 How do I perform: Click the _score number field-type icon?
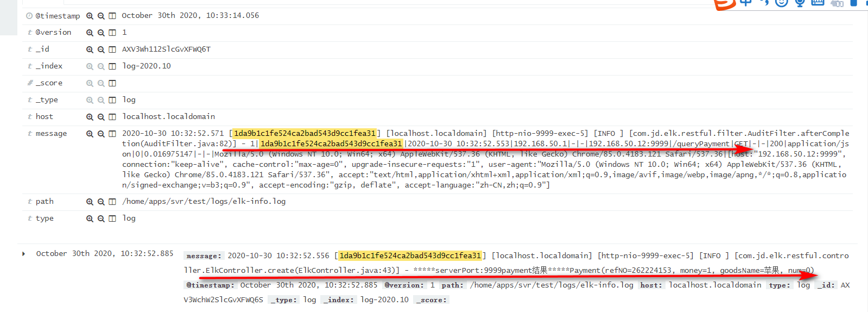(30, 83)
